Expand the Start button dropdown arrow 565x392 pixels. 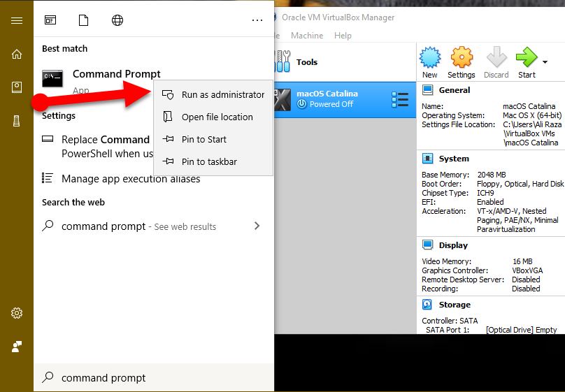(545, 62)
